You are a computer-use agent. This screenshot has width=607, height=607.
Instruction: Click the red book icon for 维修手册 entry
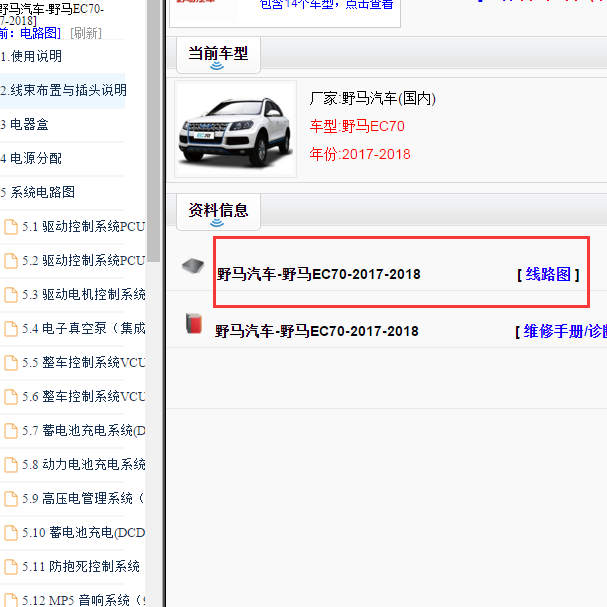tap(194, 323)
